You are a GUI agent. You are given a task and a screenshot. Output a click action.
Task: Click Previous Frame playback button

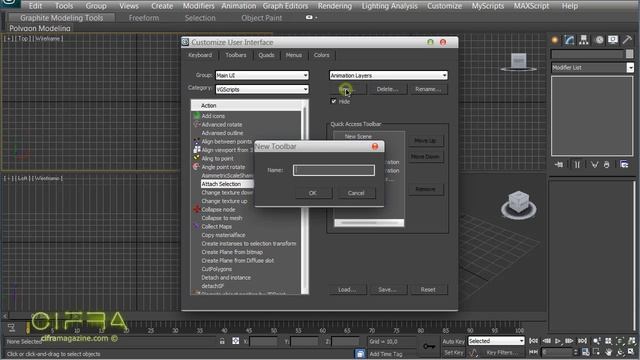(x=547, y=341)
